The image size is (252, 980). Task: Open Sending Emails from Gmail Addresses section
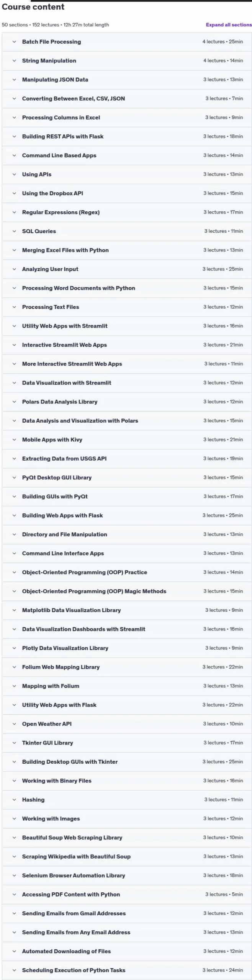[127, 913]
